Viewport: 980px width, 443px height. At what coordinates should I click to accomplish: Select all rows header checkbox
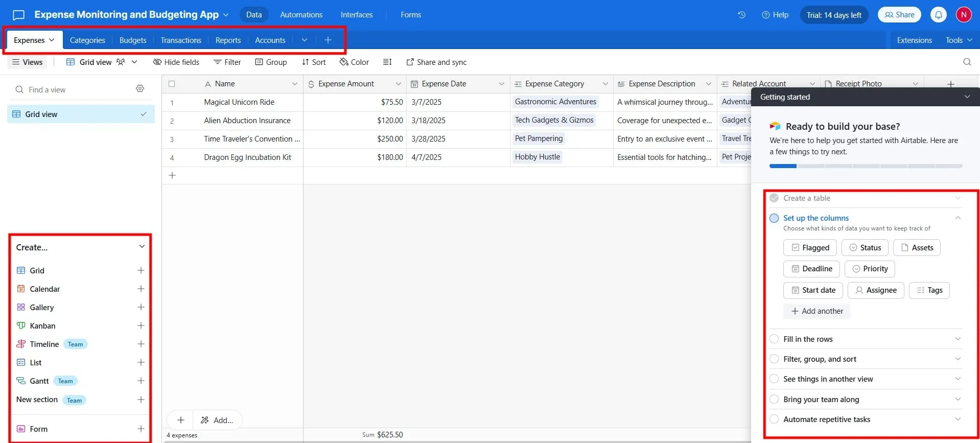click(x=172, y=84)
